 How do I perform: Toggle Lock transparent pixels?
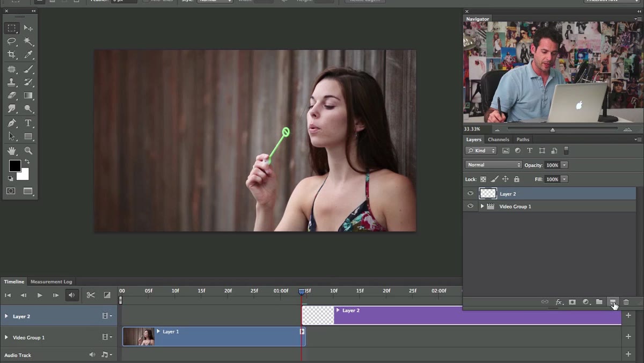[483, 179]
